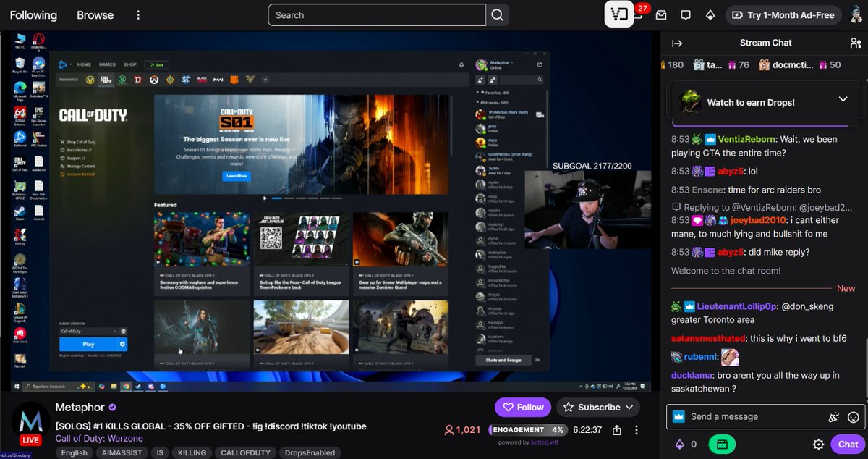Click ducklama's username in chat
The image size is (868, 459).
pyautogui.click(x=692, y=375)
